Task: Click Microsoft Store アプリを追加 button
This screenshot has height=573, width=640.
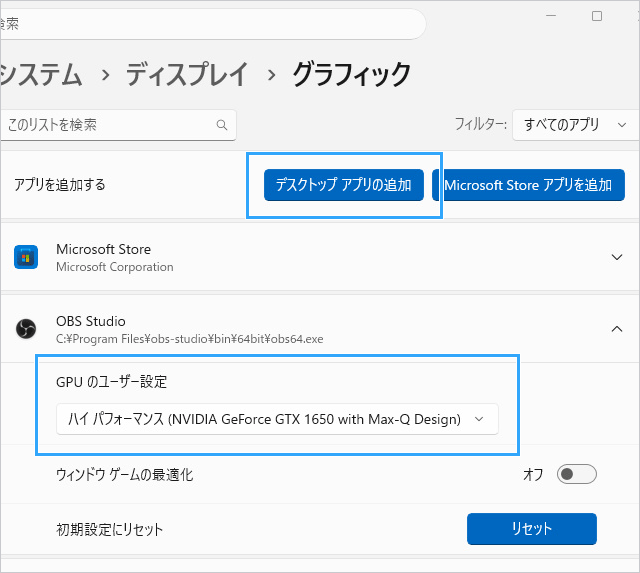Action: (528, 185)
